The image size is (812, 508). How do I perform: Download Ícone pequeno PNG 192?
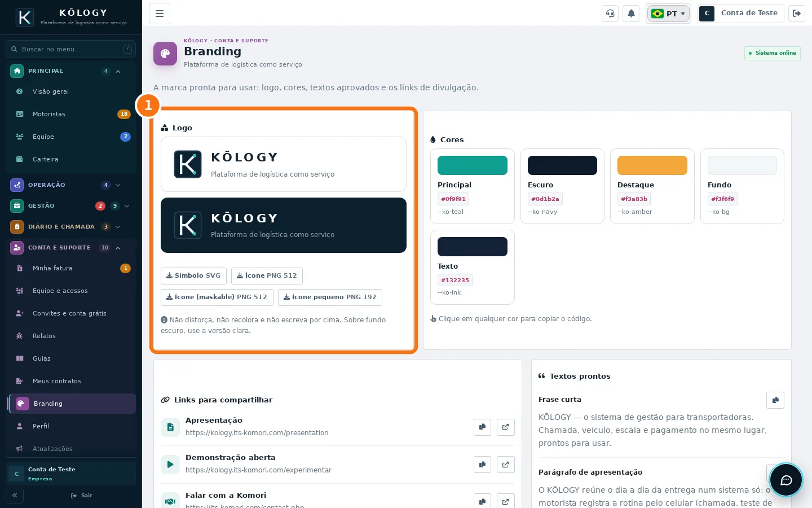click(x=330, y=297)
